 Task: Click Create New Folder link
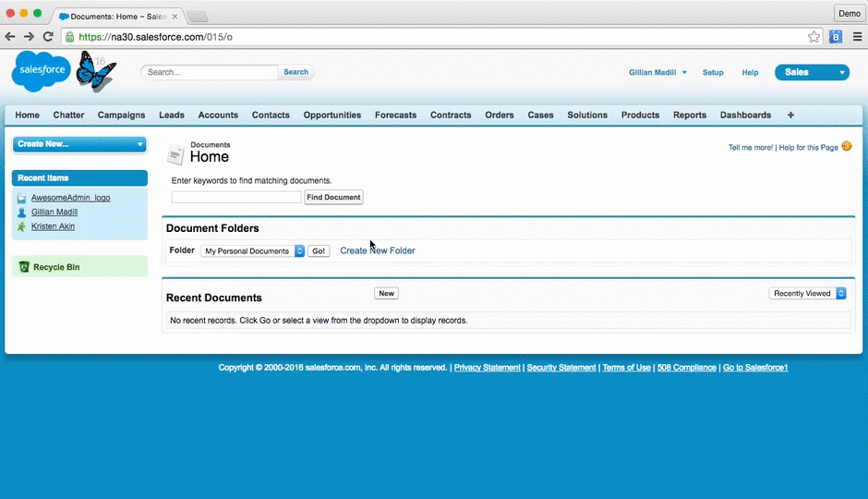point(378,250)
